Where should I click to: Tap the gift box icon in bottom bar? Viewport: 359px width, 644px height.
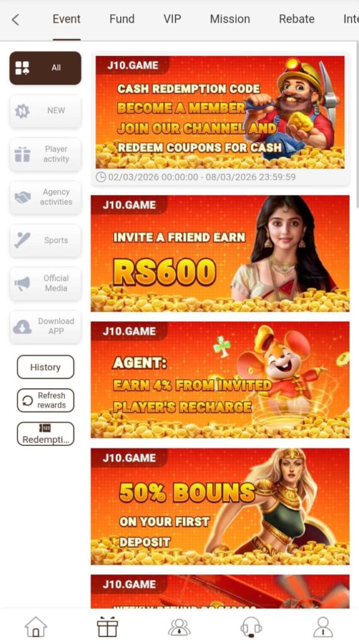108,627
